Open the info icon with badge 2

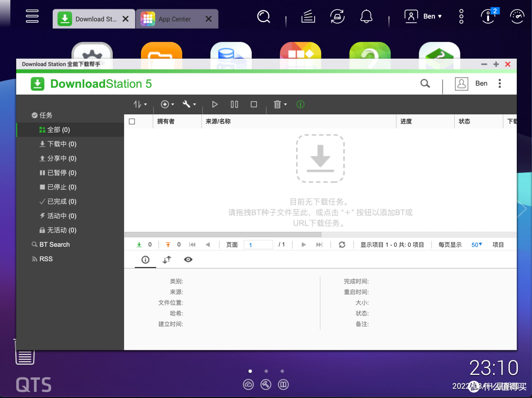tap(489, 16)
